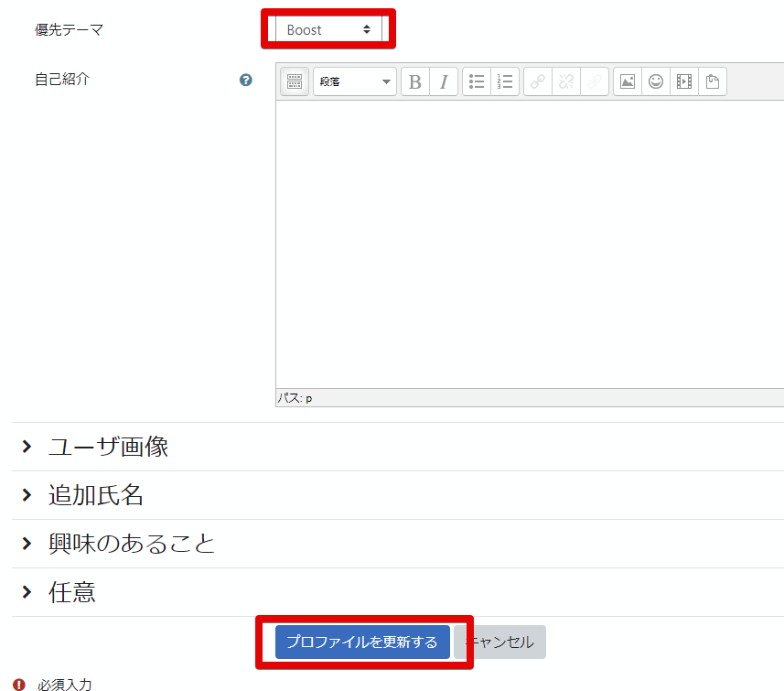
Task: Click the パス: p status bar
Action: tap(530, 398)
